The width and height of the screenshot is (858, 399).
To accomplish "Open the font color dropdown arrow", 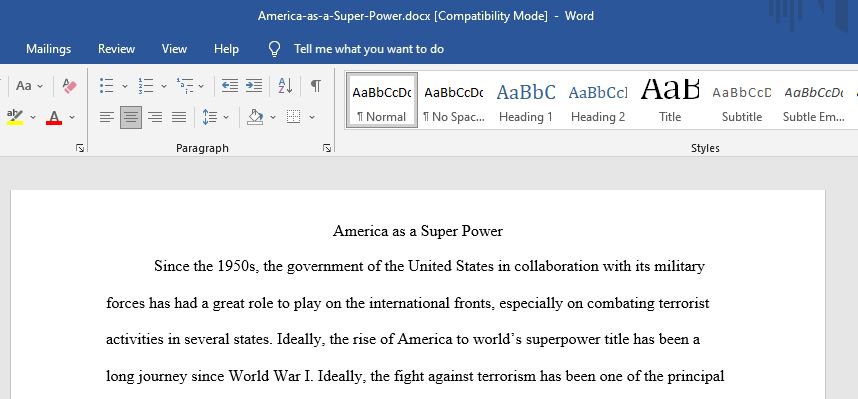I will tap(72, 117).
